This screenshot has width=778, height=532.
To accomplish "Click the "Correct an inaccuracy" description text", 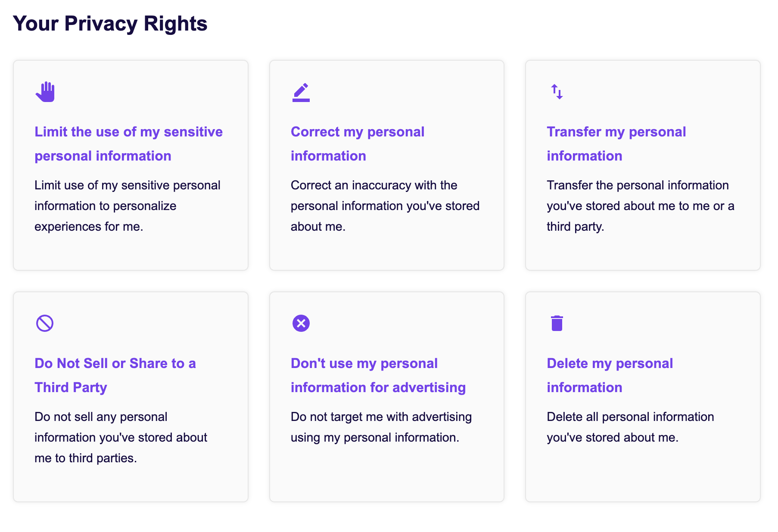I will coord(385,206).
